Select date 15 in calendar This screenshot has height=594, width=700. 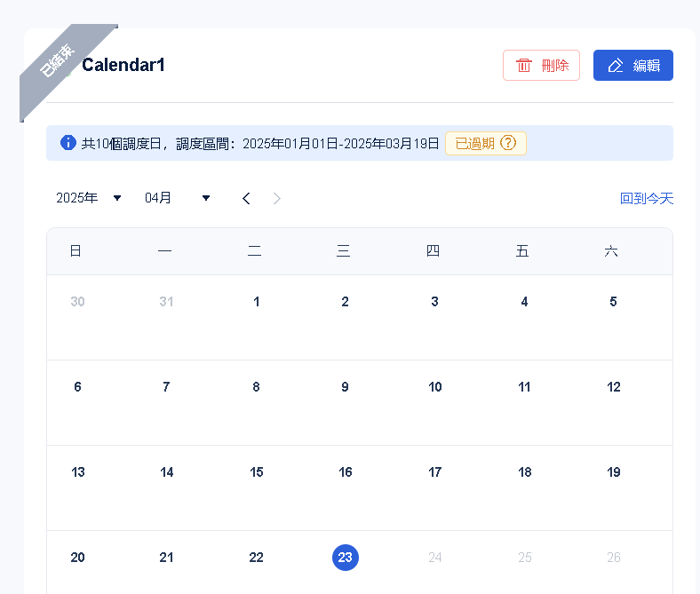(x=257, y=472)
